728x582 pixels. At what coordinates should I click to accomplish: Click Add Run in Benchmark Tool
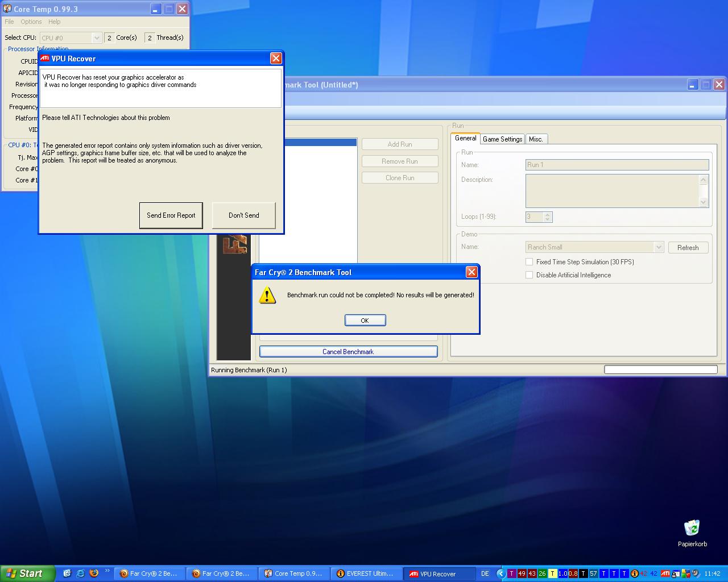[400, 144]
